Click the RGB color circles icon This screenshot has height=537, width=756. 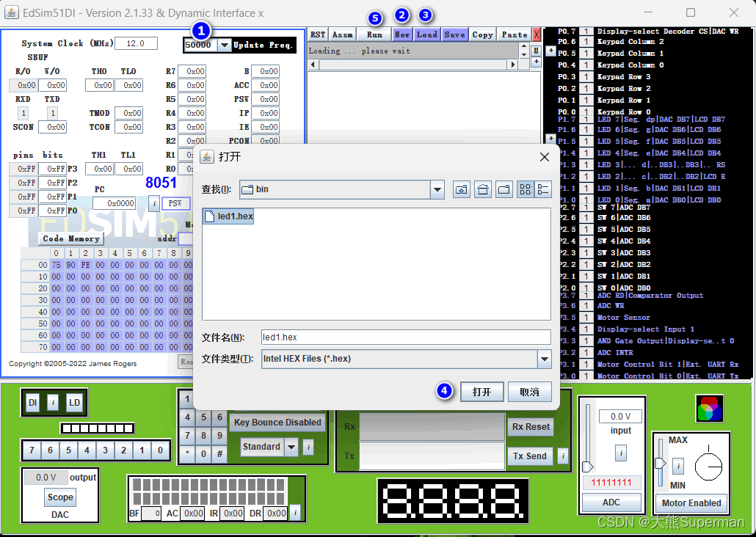[710, 409]
